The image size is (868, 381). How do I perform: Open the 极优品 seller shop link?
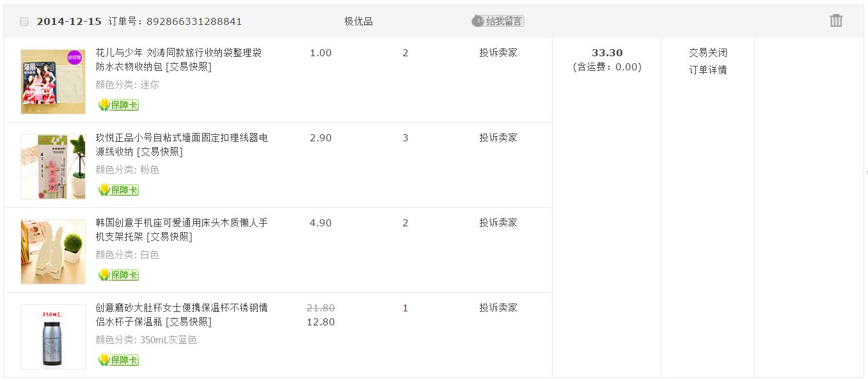point(358,21)
